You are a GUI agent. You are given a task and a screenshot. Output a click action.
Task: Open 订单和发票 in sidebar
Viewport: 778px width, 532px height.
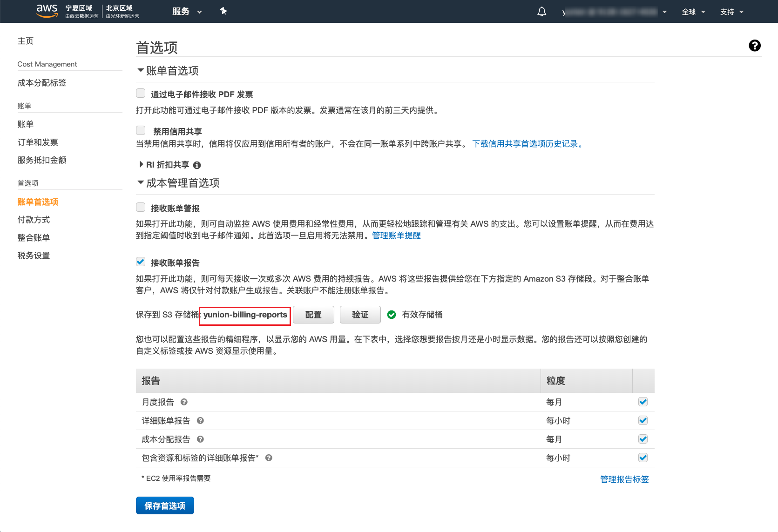38,142
